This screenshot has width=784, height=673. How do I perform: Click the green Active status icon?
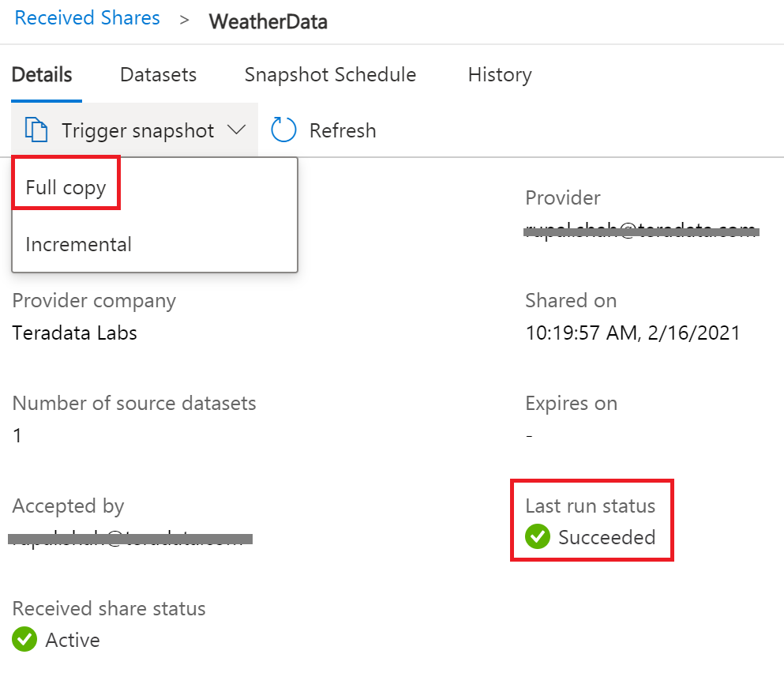point(23,640)
